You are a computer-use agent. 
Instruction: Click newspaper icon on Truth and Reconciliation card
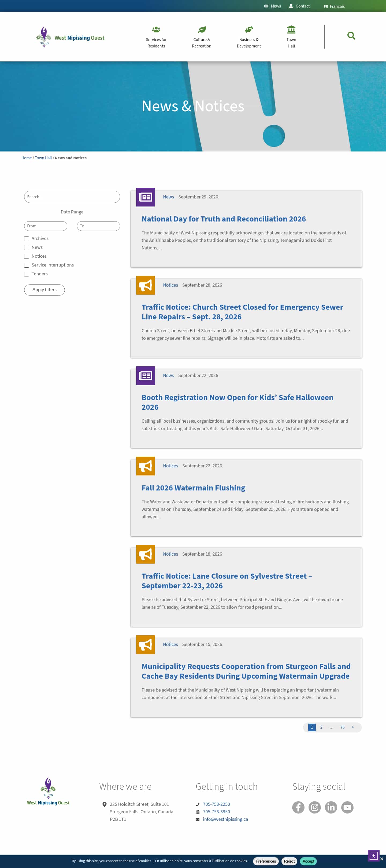[146, 197]
